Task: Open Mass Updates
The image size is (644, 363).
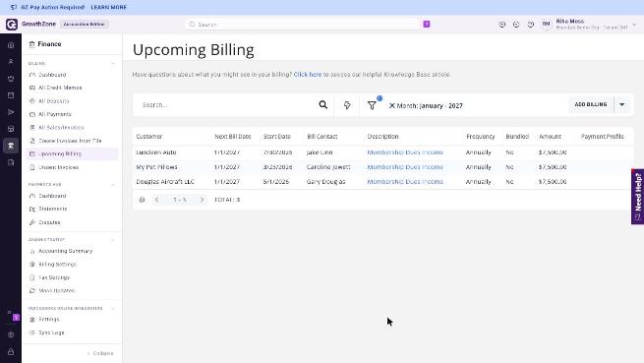Action: tap(57, 290)
